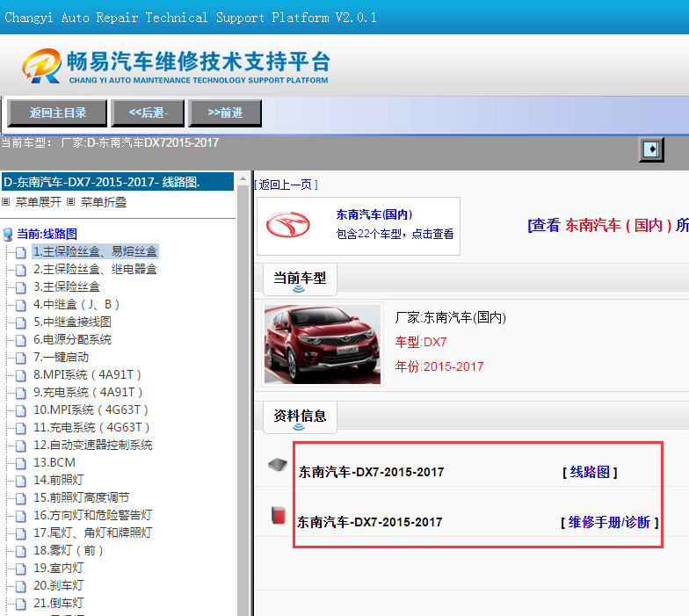Click the Soueast brand logo

coord(288,225)
